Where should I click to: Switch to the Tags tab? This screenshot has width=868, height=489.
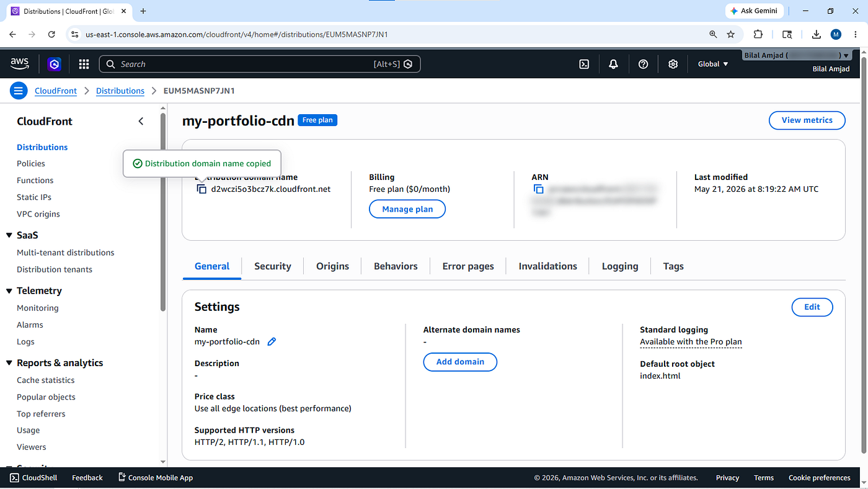pos(673,266)
